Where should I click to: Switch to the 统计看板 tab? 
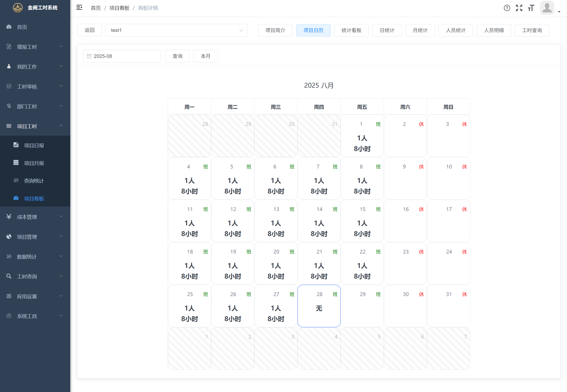coord(351,30)
